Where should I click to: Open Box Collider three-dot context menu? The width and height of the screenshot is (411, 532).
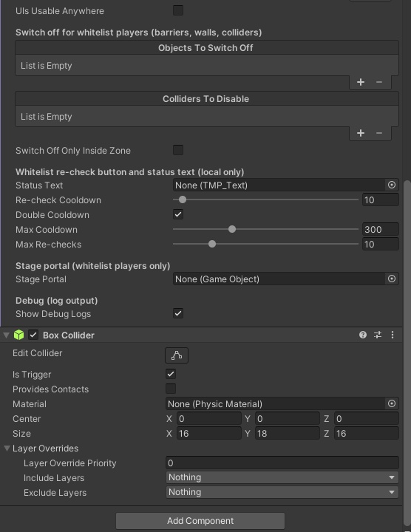(393, 335)
